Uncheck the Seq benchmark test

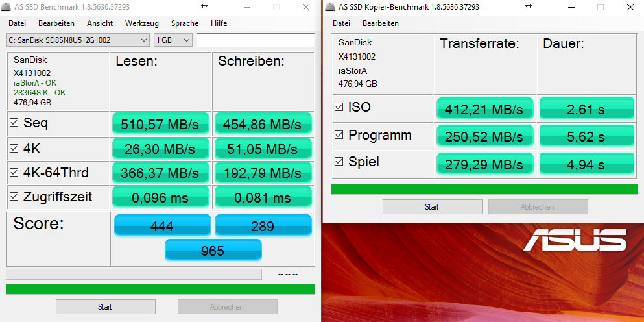pos(14,123)
